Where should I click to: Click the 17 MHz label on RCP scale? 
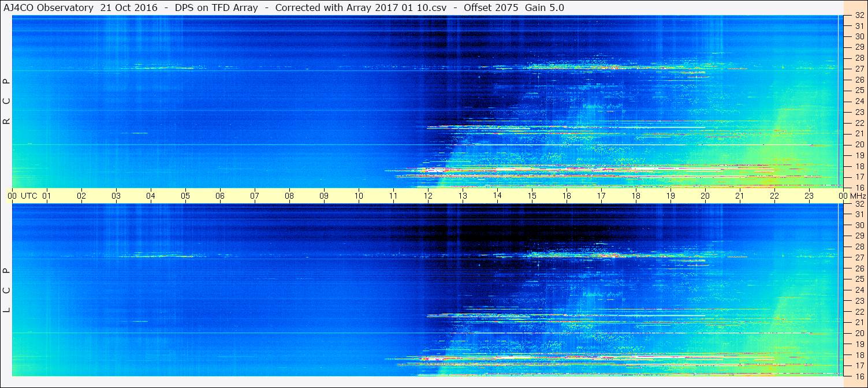tap(859, 177)
